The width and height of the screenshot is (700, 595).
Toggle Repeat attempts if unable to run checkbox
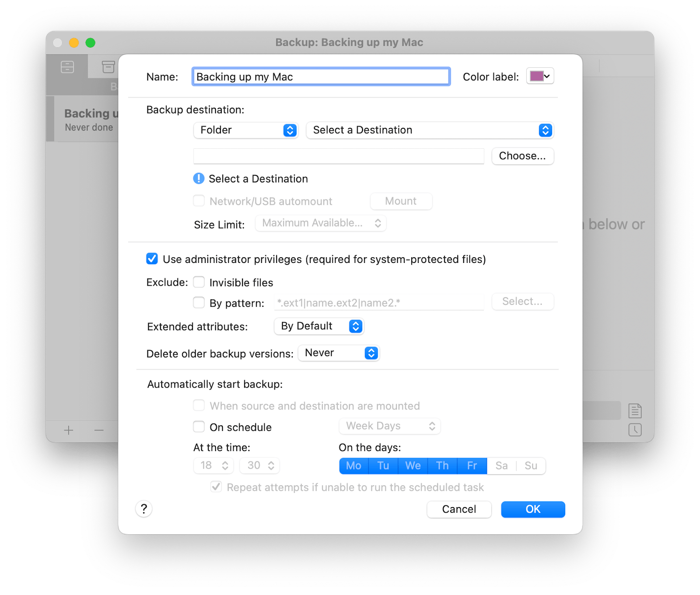(216, 486)
